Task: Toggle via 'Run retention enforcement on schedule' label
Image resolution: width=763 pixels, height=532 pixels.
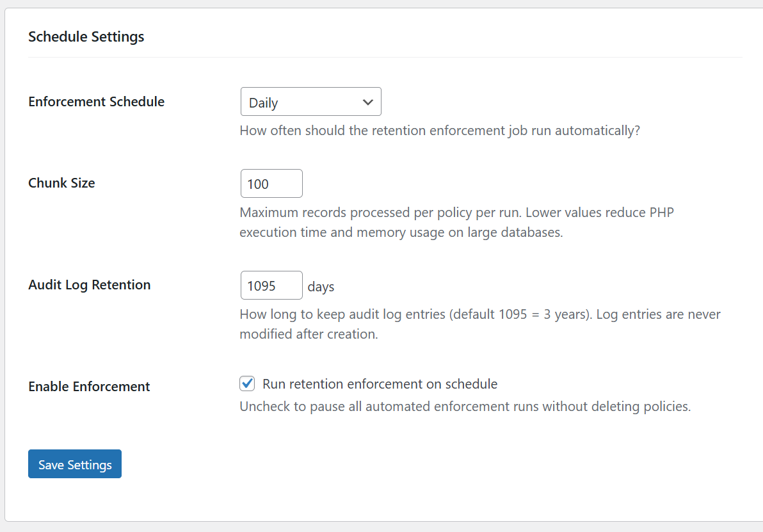Action: 380,384
